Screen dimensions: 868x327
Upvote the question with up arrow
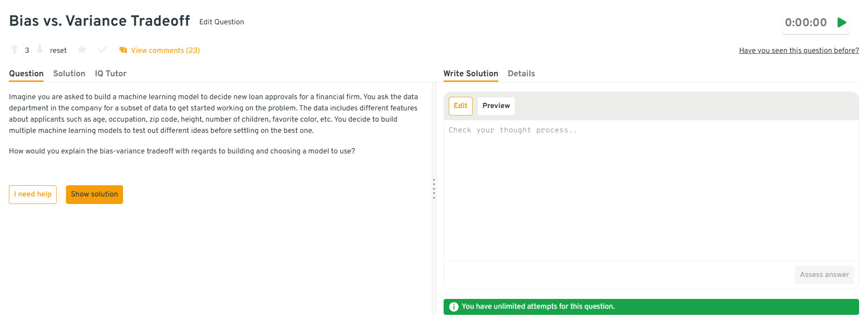click(15, 50)
